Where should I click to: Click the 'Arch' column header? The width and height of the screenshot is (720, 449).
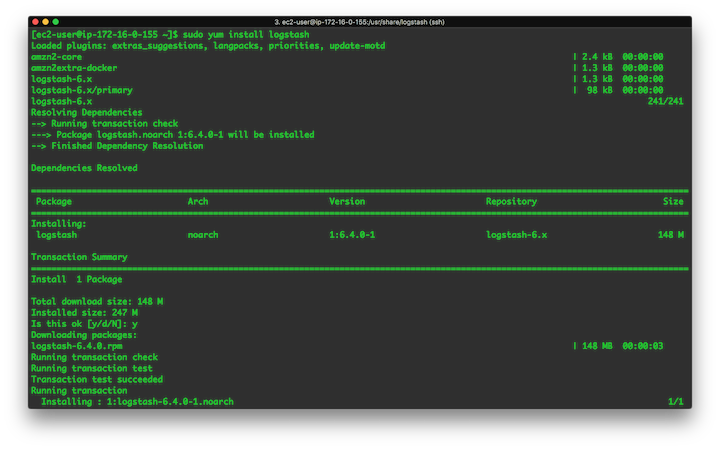tap(198, 202)
